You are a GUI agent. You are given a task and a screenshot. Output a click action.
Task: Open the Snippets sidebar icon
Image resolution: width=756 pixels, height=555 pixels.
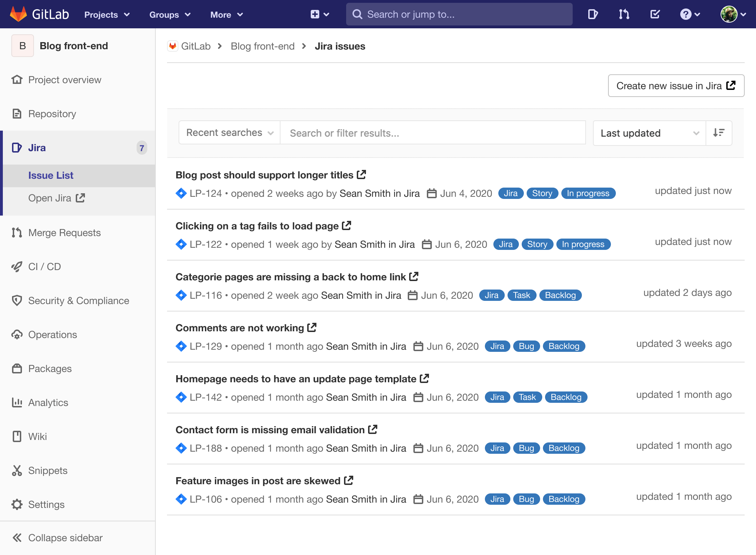click(x=17, y=470)
